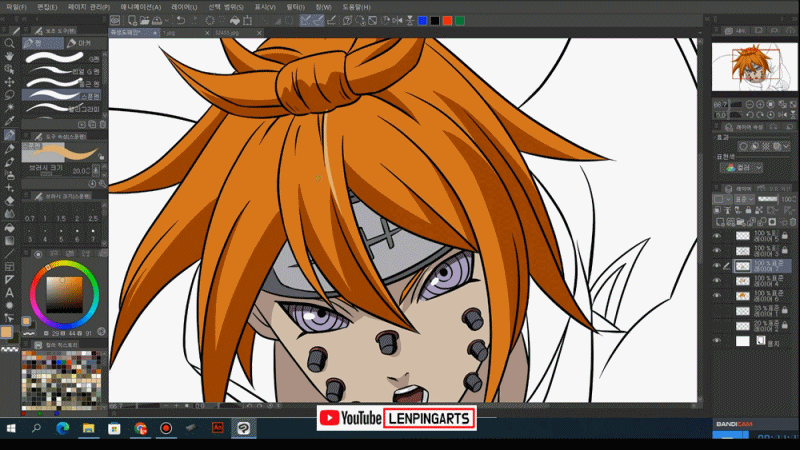Expand layer effect options chevron
Image resolution: width=800 pixels, height=450 pixels.
pyautogui.click(x=786, y=146)
